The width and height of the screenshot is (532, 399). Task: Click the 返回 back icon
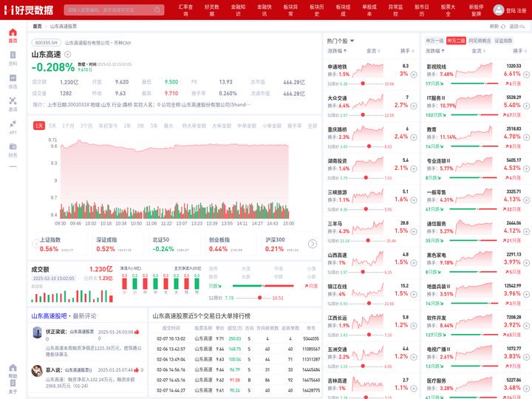[522, 26]
